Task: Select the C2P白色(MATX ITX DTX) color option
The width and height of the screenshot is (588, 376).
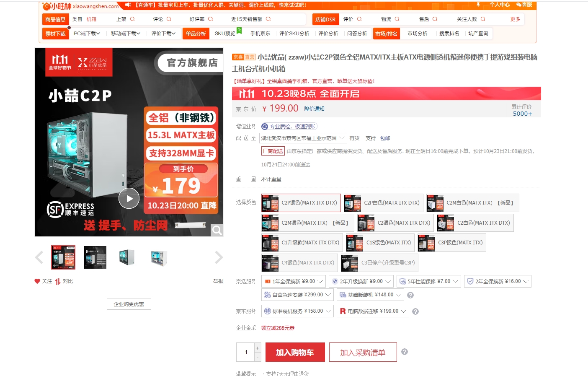Action: (382, 203)
